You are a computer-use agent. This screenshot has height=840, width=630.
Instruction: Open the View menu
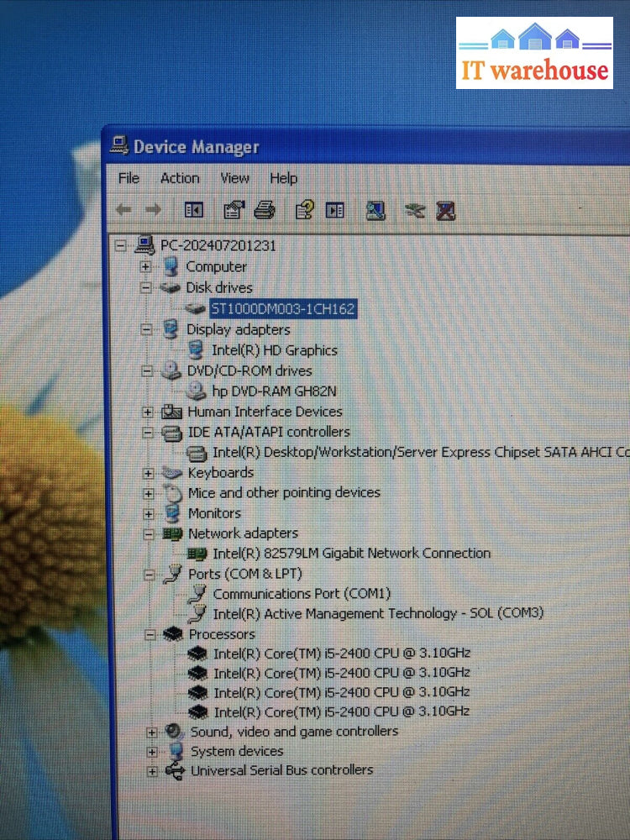(234, 178)
